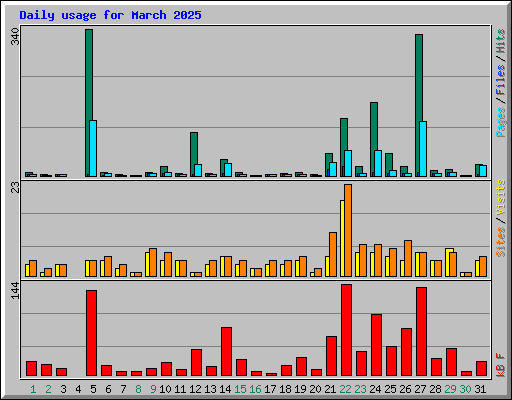Click the 'Files' legend label
The height and width of the screenshot is (400, 512).
point(501,80)
